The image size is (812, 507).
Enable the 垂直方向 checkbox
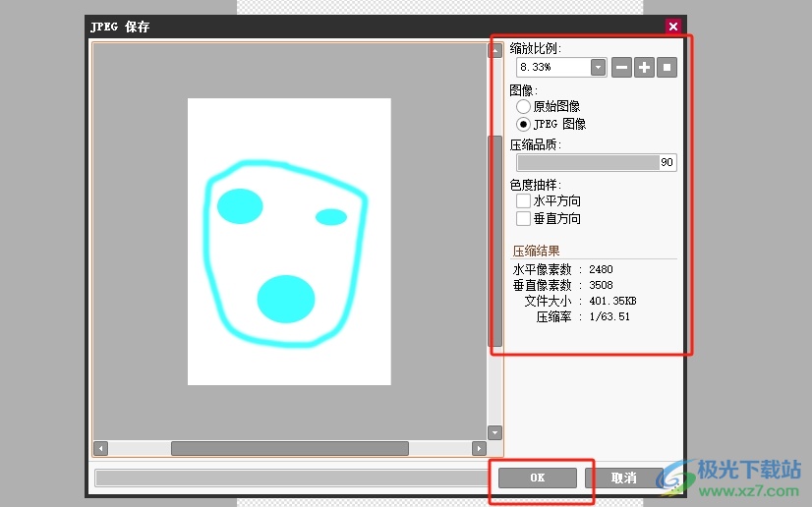[x=523, y=218]
